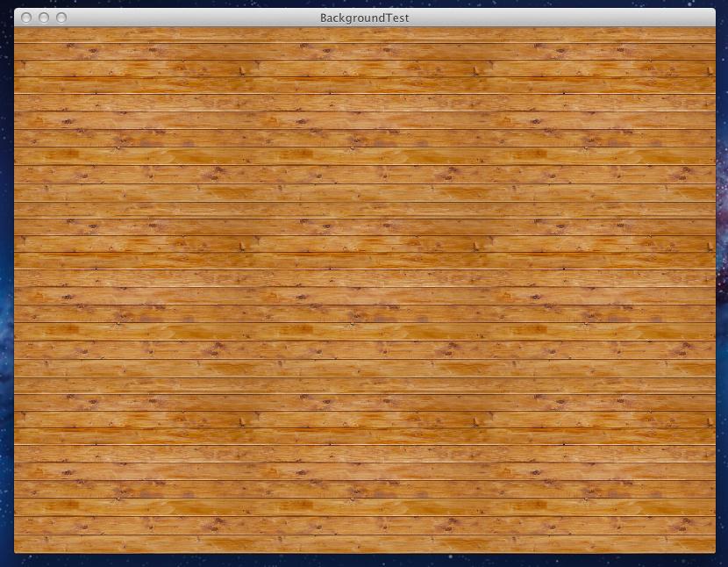Close the BackgroundTest window
This screenshot has height=567, width=728.
point(26,18)
